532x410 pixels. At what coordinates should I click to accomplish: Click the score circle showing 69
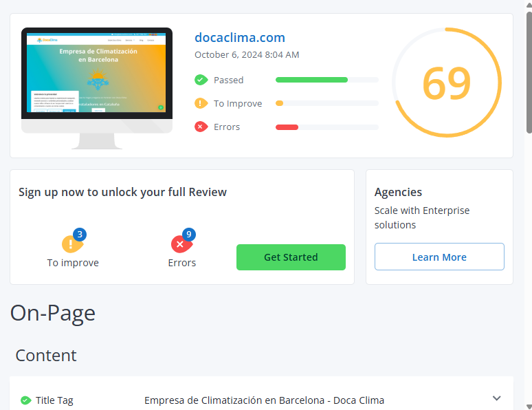pos(447,83)
